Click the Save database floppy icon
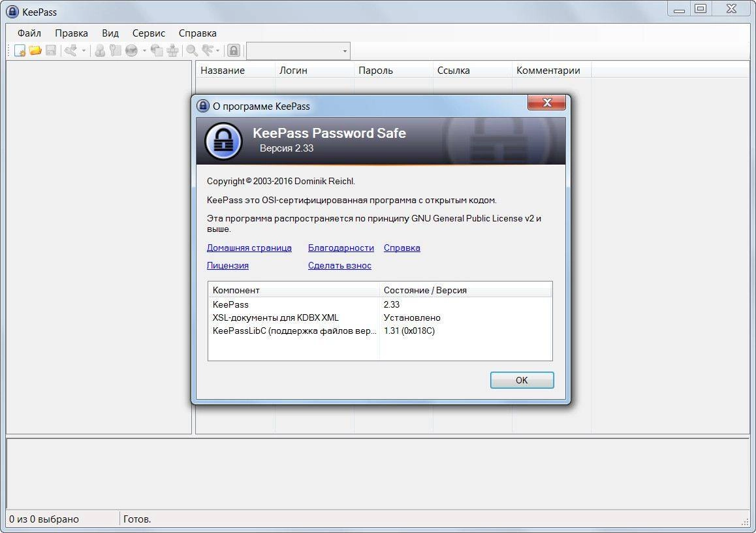Viewport: 756px width, 533px height. tap(51, 50)
